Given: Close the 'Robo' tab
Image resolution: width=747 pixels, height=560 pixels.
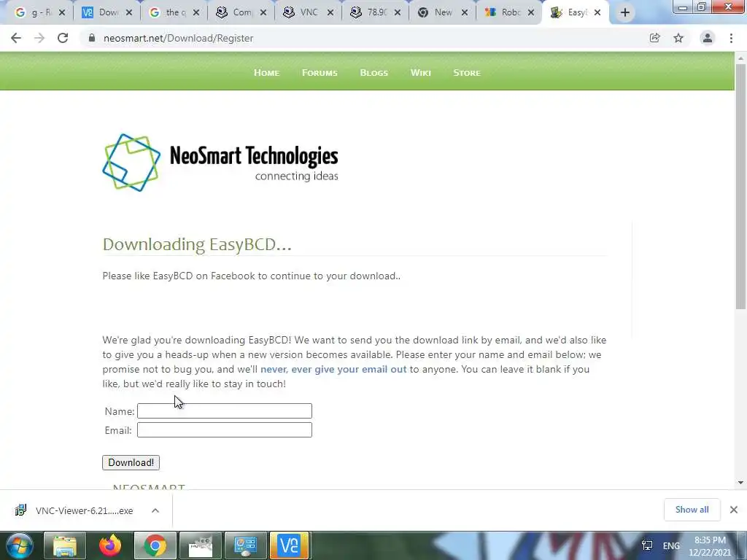Looking at the screenshot, I should click(x=531, y=13).
